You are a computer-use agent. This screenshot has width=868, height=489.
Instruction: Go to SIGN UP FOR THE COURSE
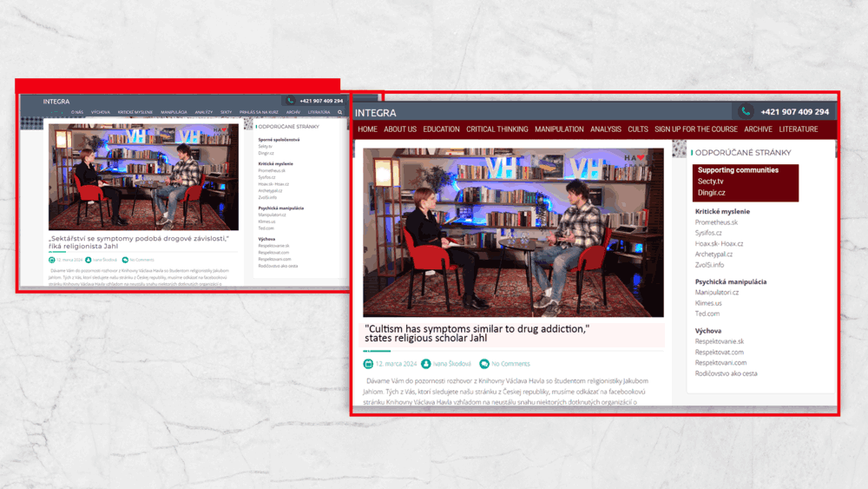pos(695,129)
